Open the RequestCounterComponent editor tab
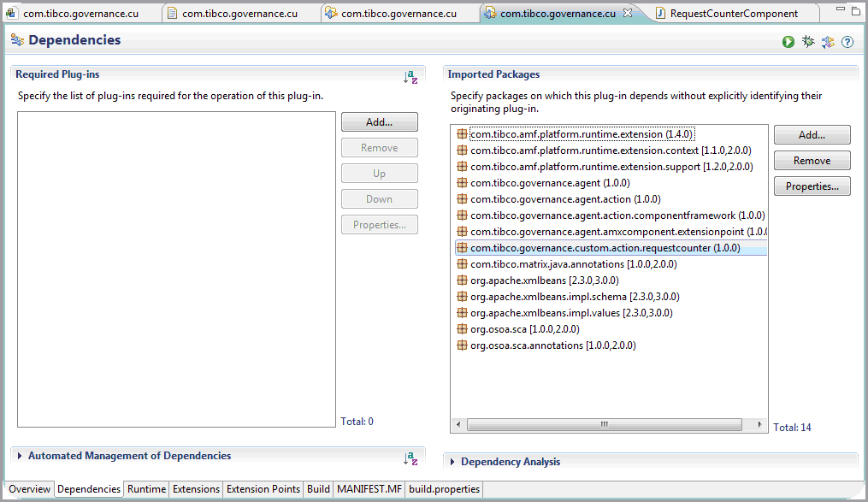Screen dimensions: 868x502 click(x=734, y=14)
